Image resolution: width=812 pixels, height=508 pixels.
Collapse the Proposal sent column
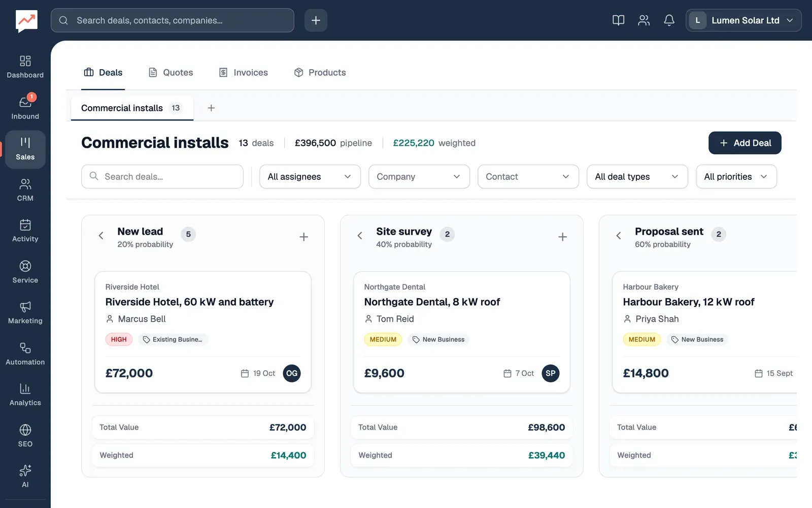[x=619, y=236]
